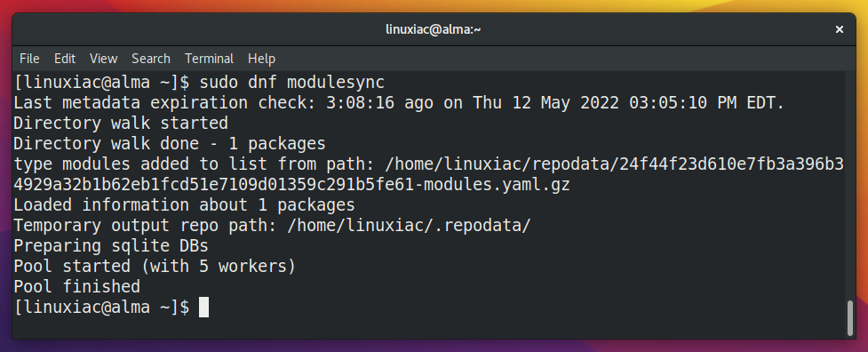Open the File menu
Screen dimensions: 868x352
coord(29,59)
